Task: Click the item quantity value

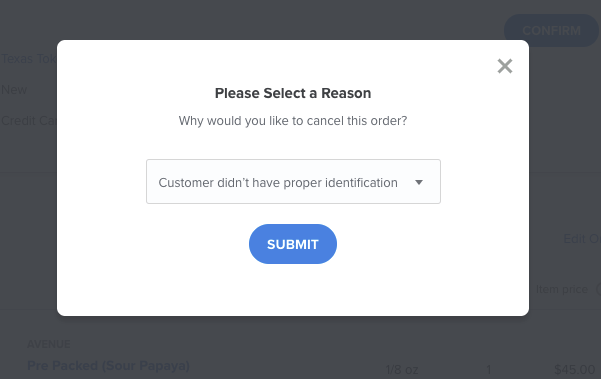Action: point(488,370)
